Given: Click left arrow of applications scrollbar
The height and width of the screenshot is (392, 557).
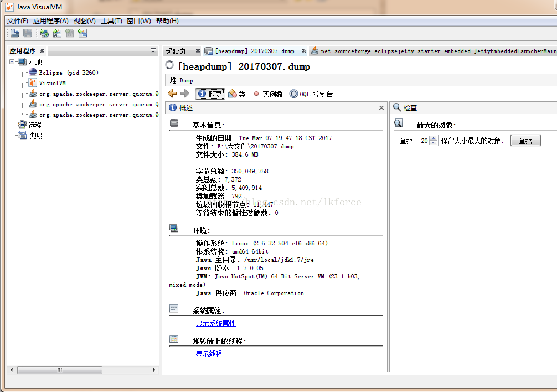Looking at the screenshot, I should (12, 370).
